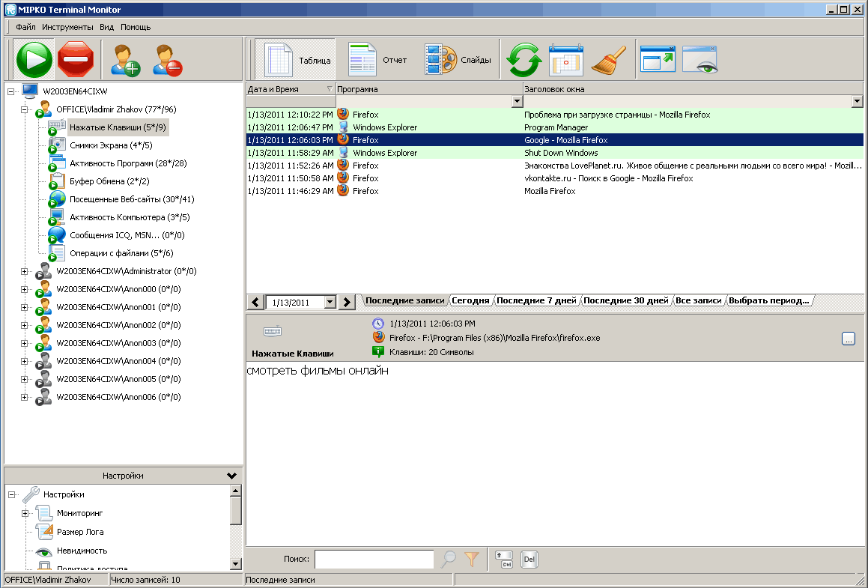Collapse the Настройки panel chevron
This screenshot has height=588, width=868.
coord(231,476)
